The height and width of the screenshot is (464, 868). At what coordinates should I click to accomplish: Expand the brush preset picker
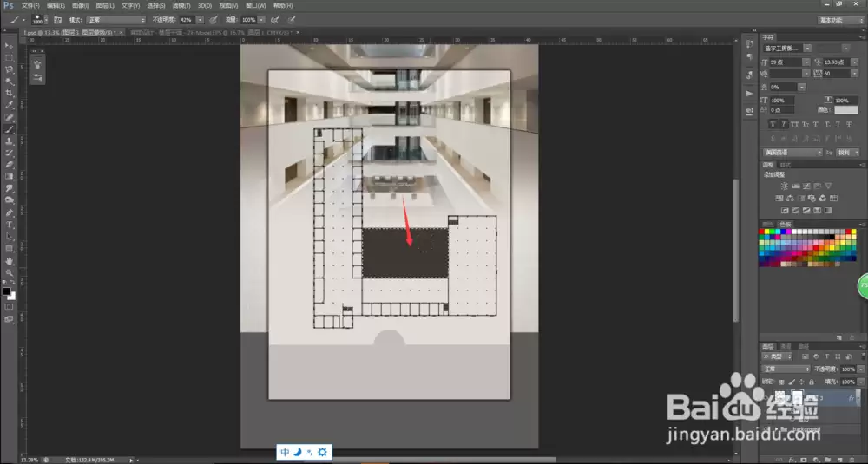[x=45, y=20]
